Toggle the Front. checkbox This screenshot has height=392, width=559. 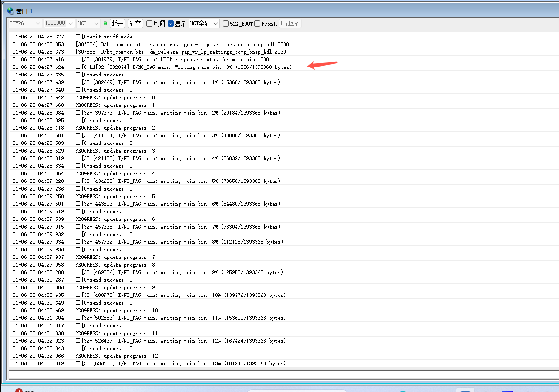[257, 24]
